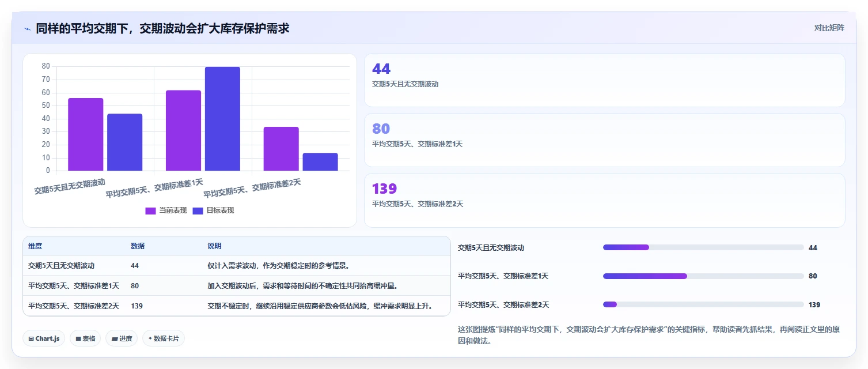Click the progress value 139 at bar's end
This screenshot has width=868, height=369.
click(x=814, y=304)
